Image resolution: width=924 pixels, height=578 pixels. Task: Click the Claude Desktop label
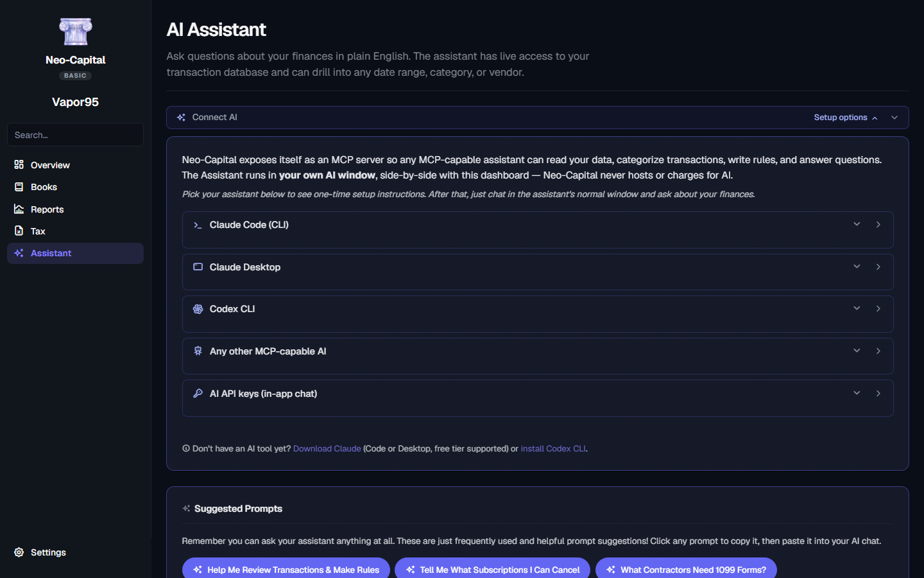245,267
